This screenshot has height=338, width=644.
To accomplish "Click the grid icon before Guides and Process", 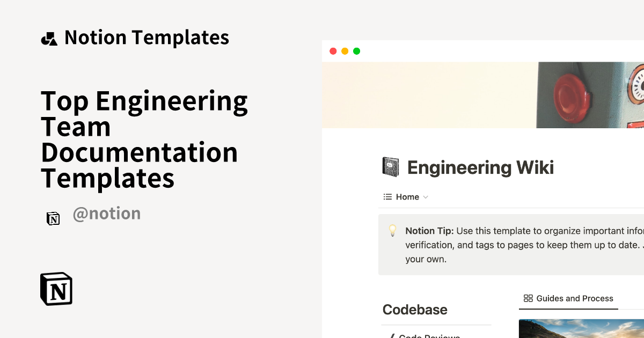I will (528, 298).
